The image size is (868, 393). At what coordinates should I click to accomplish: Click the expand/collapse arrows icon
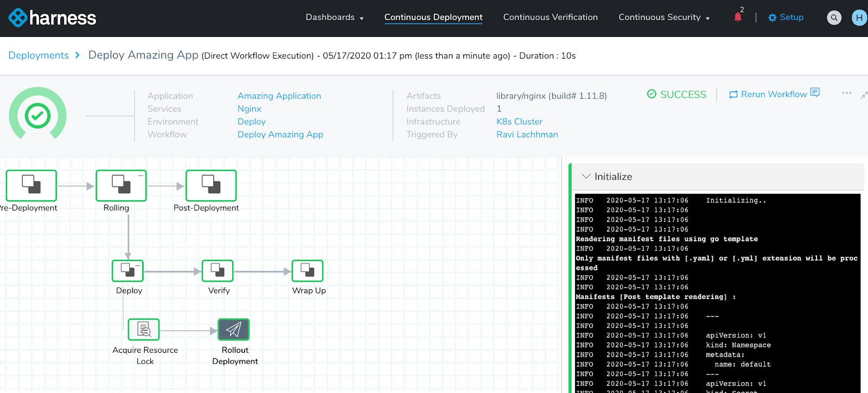point(864,95)
